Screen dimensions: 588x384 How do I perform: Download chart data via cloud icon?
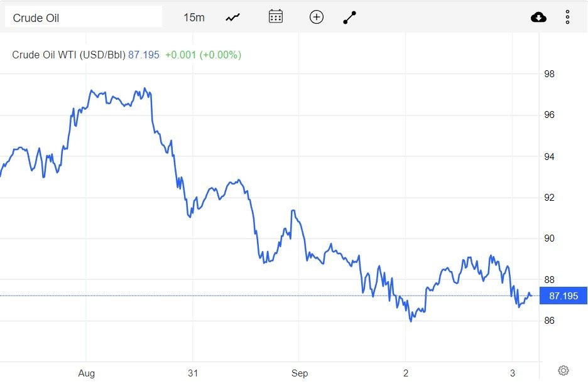point(538,18)
